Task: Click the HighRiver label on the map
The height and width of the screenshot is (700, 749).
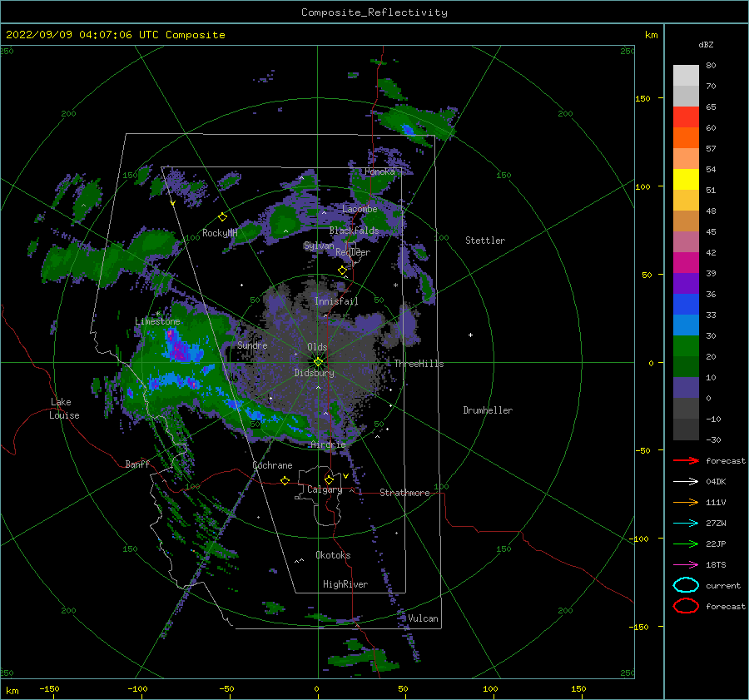Action: (345, 584)
